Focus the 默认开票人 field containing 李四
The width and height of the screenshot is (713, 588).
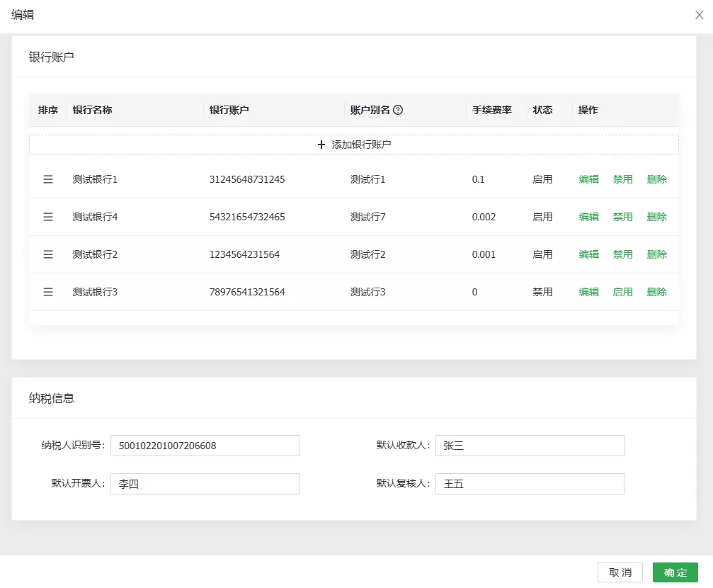[205, 484]
